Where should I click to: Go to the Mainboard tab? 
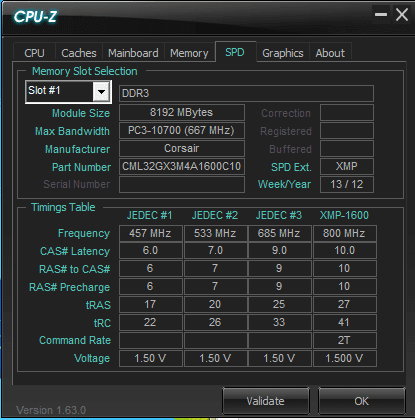(133, 53)
